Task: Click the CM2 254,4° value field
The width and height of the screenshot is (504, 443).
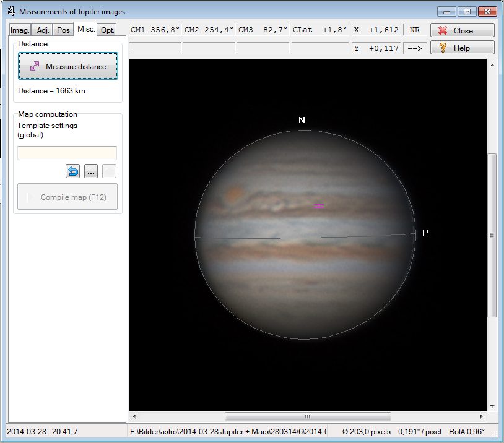Action: pos(209,30)
